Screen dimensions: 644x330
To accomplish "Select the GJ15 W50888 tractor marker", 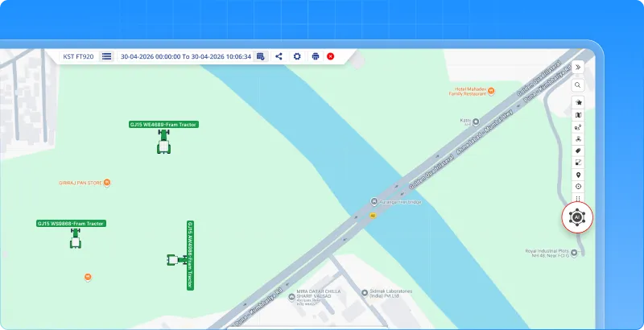I will [75, 238].
